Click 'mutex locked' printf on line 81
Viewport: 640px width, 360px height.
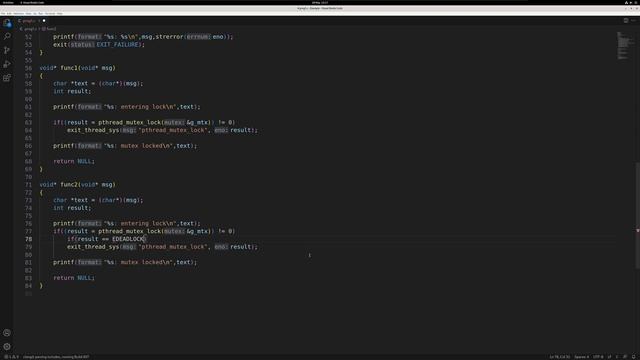[125, 262]
